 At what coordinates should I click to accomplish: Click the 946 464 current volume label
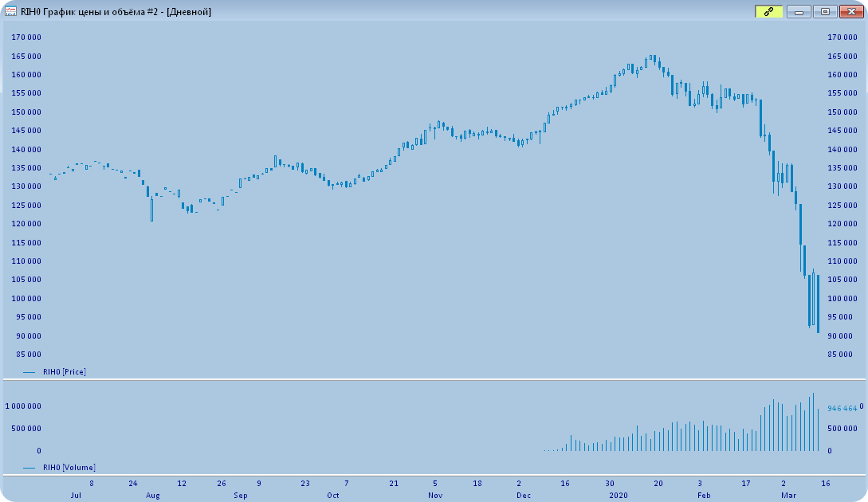pyautogui.click(x=842, y=408)
